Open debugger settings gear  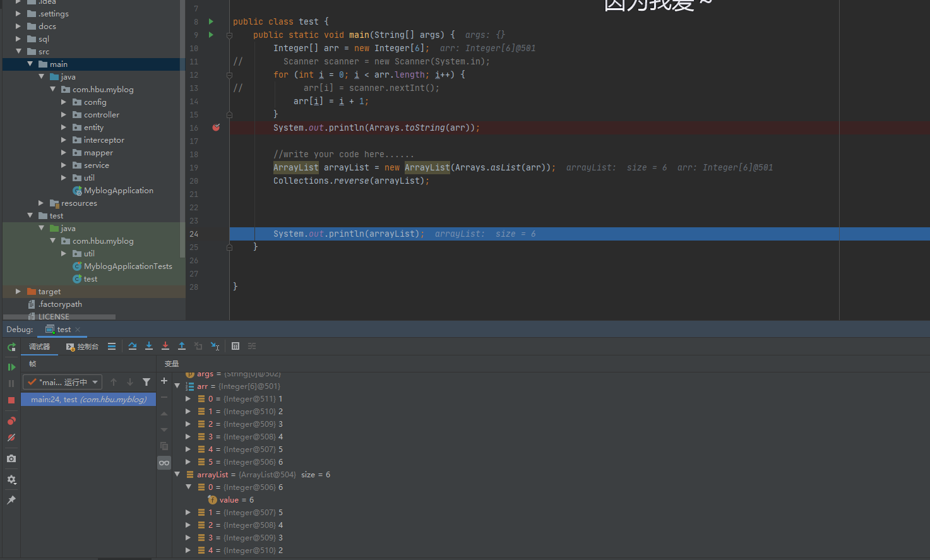(11, 480)
